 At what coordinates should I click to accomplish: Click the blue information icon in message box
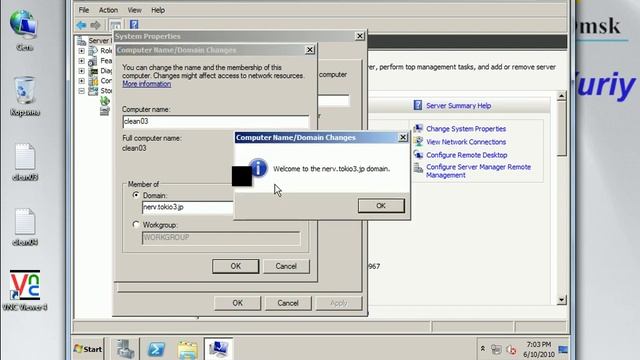tap(258, 168)
